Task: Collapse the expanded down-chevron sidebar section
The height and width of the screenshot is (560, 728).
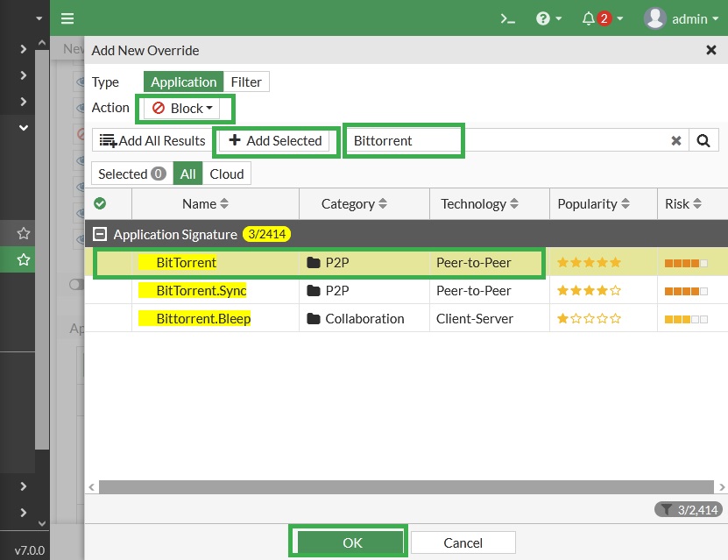Action: click(23, 128)
